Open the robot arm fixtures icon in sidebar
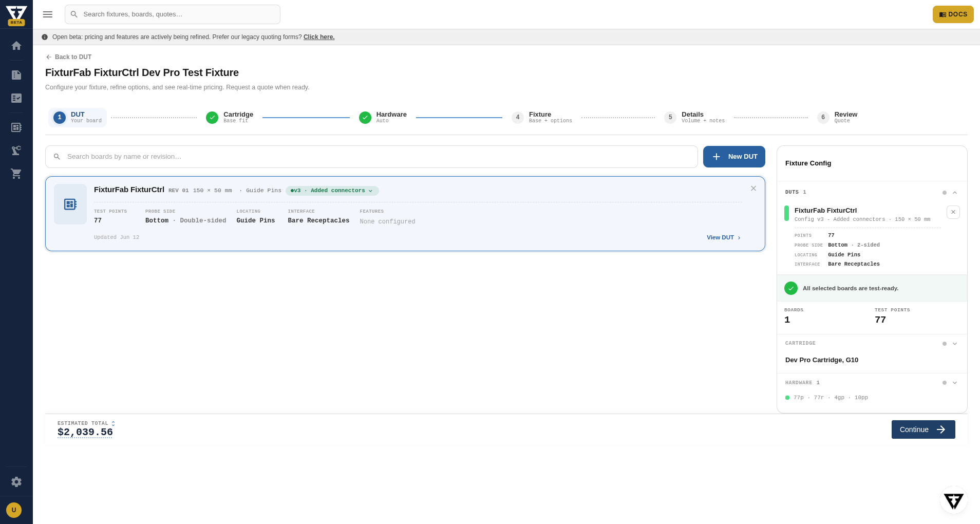The width and height of the screenshot is (980, 524). pyautogui.click(x=16, y=151)
